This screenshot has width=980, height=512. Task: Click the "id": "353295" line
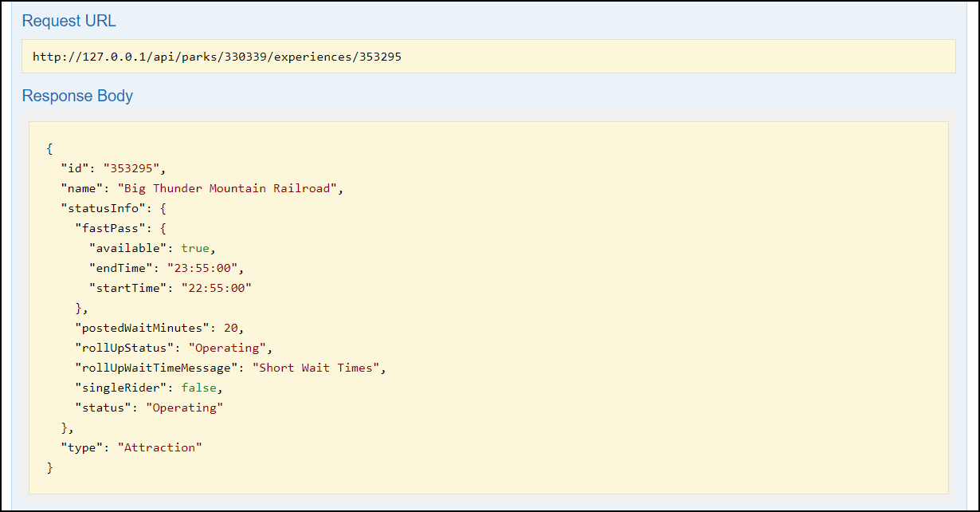point(114,168)
